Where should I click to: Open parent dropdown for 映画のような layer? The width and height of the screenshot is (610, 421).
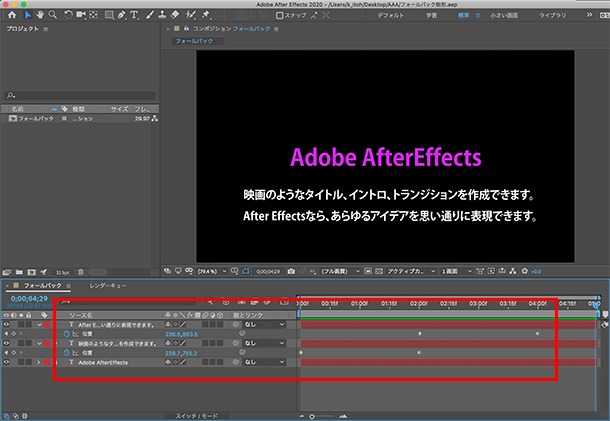pyautogui.click(x=264, y=343)
